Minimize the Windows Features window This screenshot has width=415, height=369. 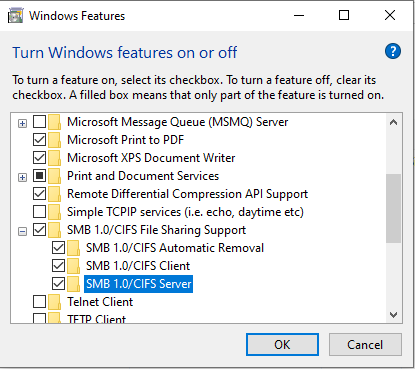tap(299, 15)
